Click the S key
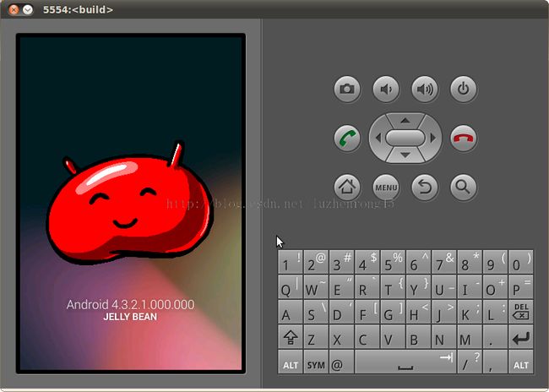This screenshot has width=549, height=392. pos(316,312)
